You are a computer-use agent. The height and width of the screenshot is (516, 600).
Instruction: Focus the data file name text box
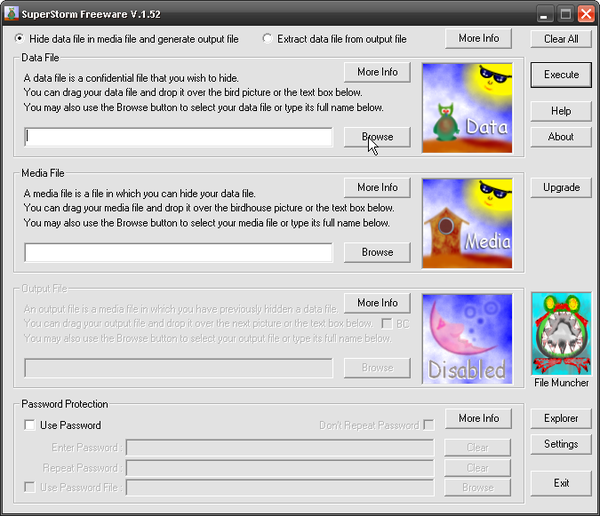pos(179,137)
